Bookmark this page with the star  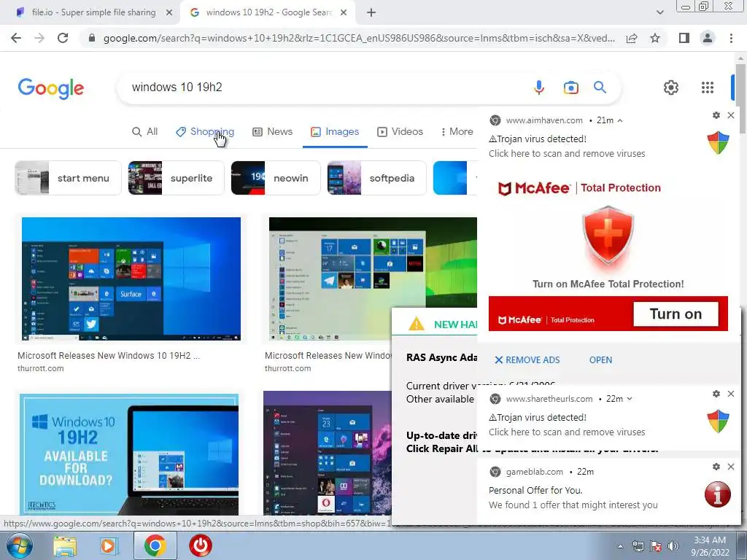655,38
